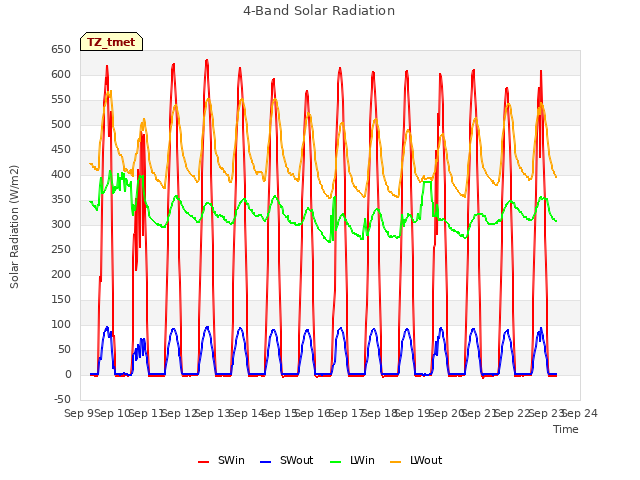Click the 250 y-axis tick label
The height and width of the screenshot is (480, 640).
[x=61, y=249]
